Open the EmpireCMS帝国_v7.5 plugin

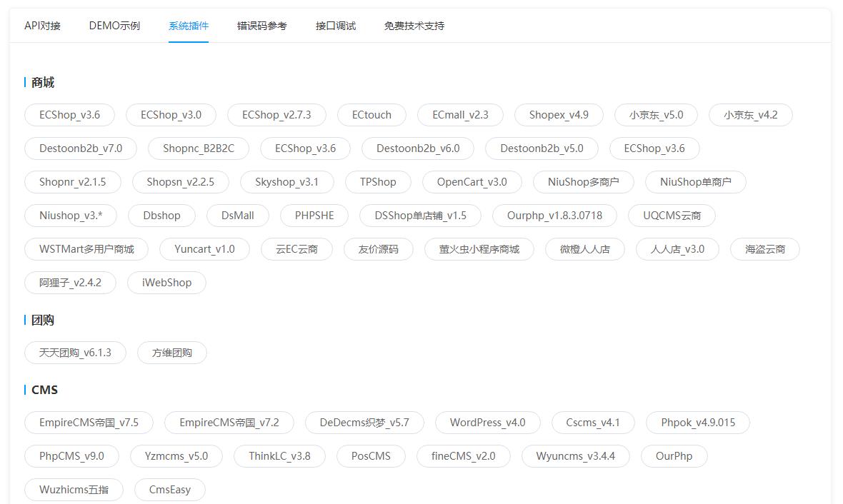89,423
